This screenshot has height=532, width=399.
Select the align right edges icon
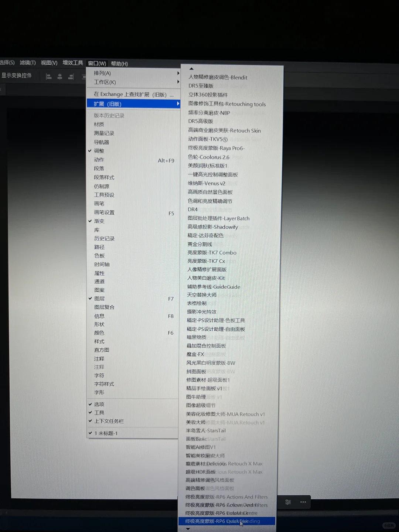pos(71,76)
